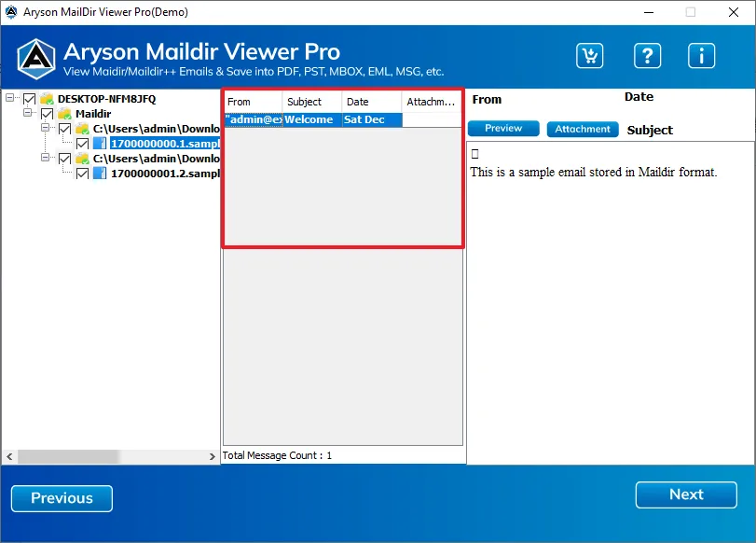Image resolution: width=756 pixels, height=543 pixels.
Task: Go back with Previous button
Action: 62,498
